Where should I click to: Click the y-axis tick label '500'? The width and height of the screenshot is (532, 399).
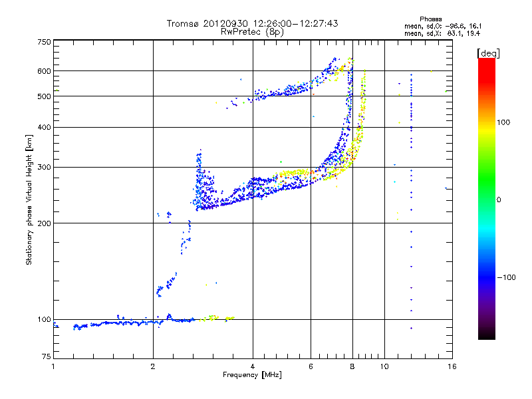pos(44,96)
